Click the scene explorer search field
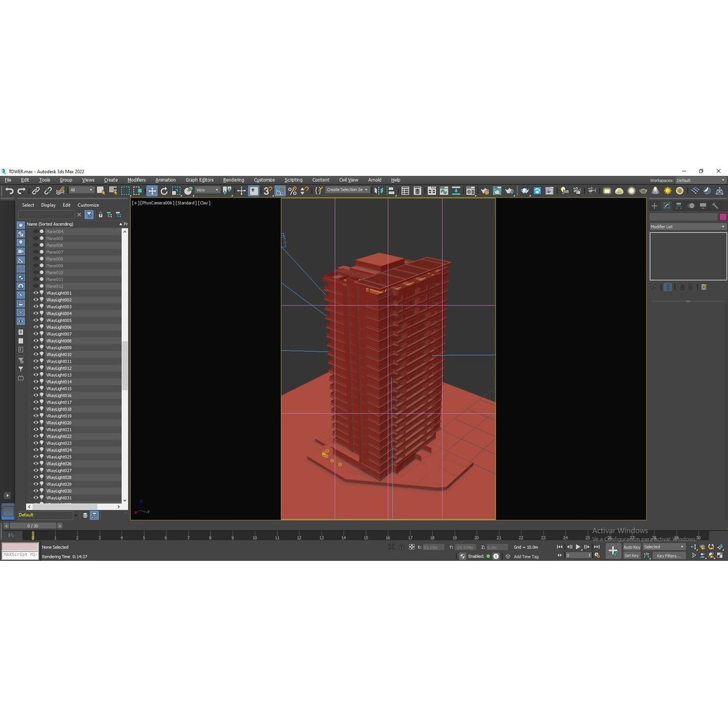Image resolution: width=728 pixels, height=728 pixels. pos(46,214)
